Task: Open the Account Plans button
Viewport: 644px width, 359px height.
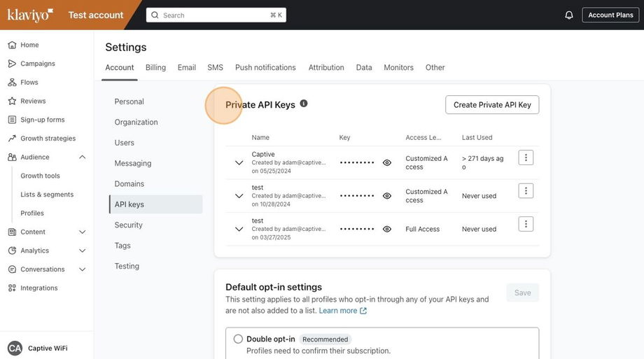Action: [x=610, y=15]
